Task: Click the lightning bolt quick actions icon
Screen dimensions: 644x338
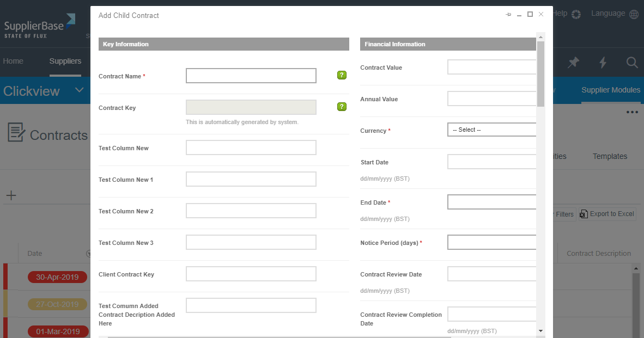Action: [x=603, y=63]
